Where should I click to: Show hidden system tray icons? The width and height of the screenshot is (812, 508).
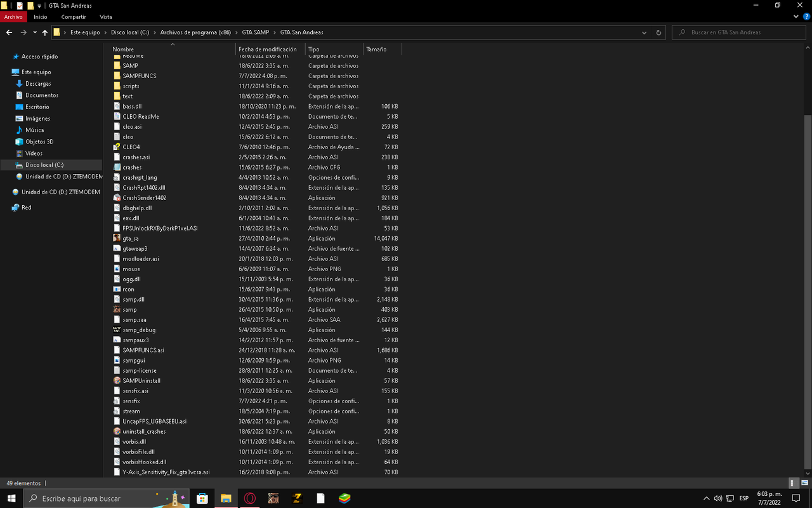707,498
